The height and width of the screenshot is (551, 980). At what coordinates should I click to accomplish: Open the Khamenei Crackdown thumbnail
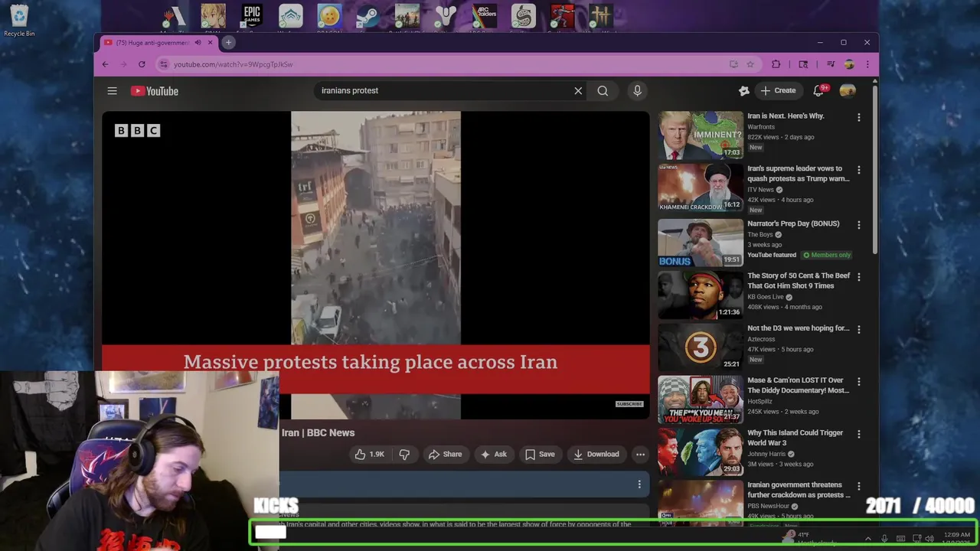coord(701,187)
